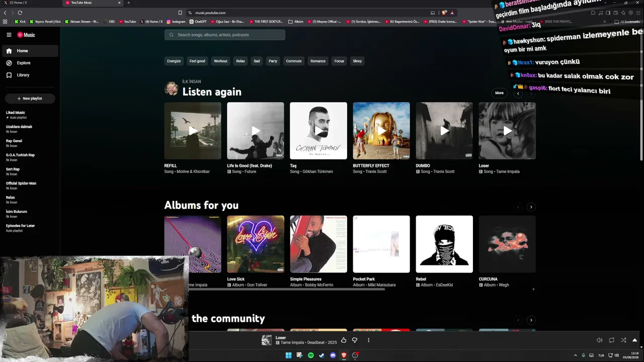Focus the Search songs, albums, artists field

pyautogui.click(x=224, y=35)
